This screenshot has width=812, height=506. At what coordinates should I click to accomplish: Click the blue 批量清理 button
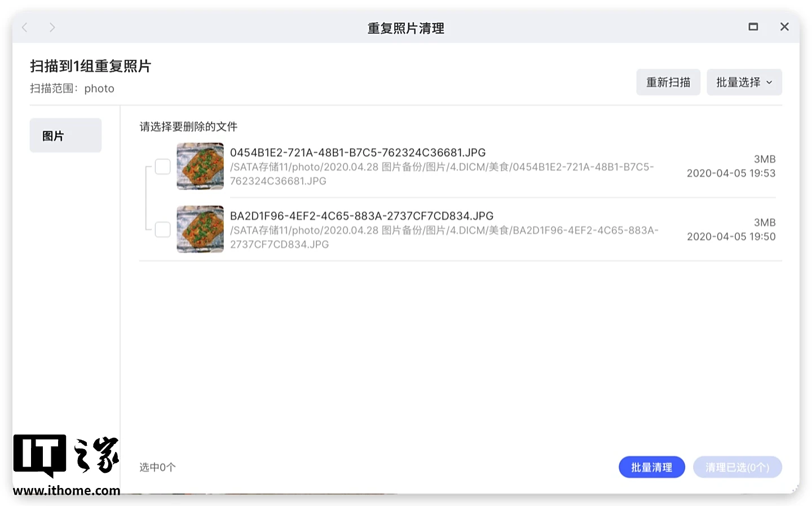click(651, 467)
